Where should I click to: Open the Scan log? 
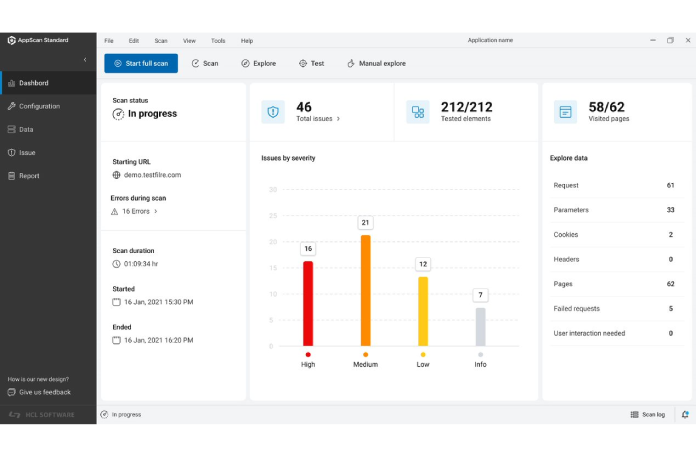pyautogui.click(x=648, y=414)
